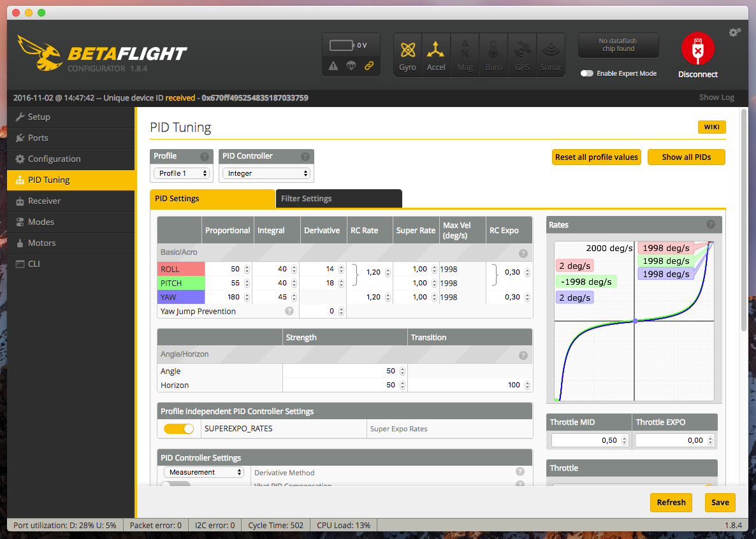
Task: Click the battery voltage indicator icon
Action: click(342, 45)
